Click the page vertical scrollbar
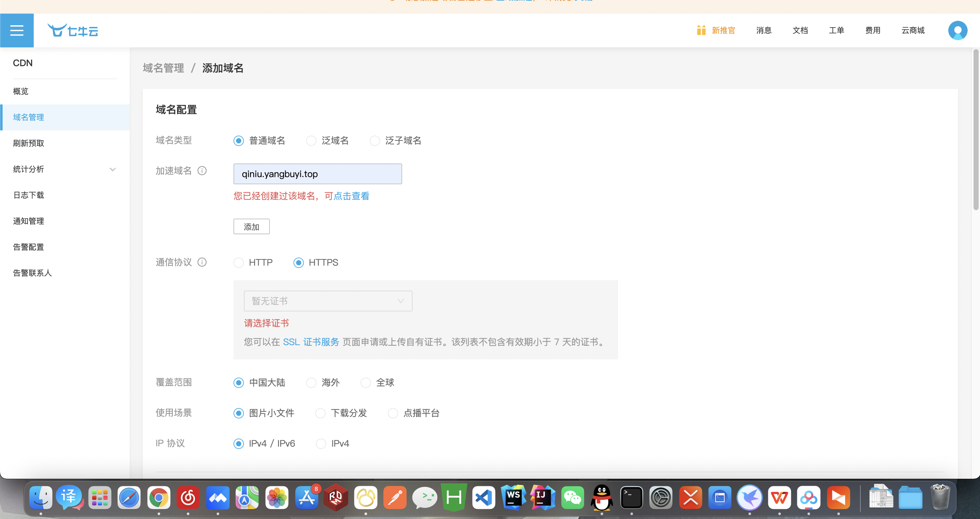The image size is (980, 519). [976, 129]
